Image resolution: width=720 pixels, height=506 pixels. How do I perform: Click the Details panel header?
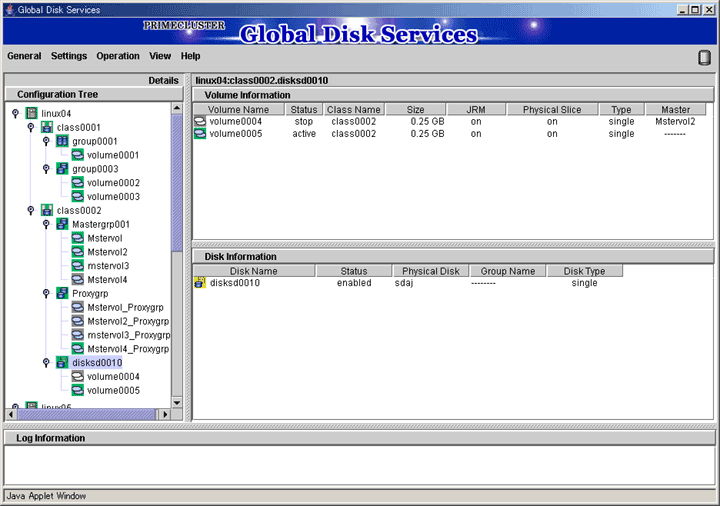pos(94,80)
